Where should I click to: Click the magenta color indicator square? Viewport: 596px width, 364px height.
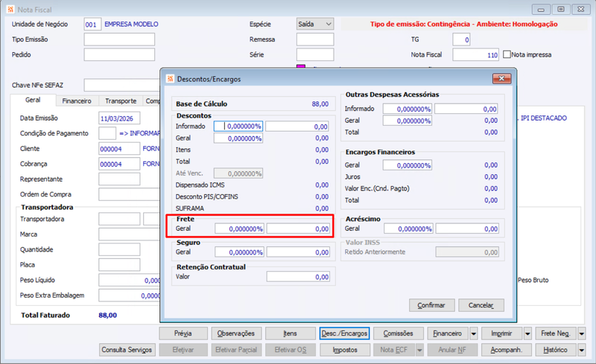point(301,66)
